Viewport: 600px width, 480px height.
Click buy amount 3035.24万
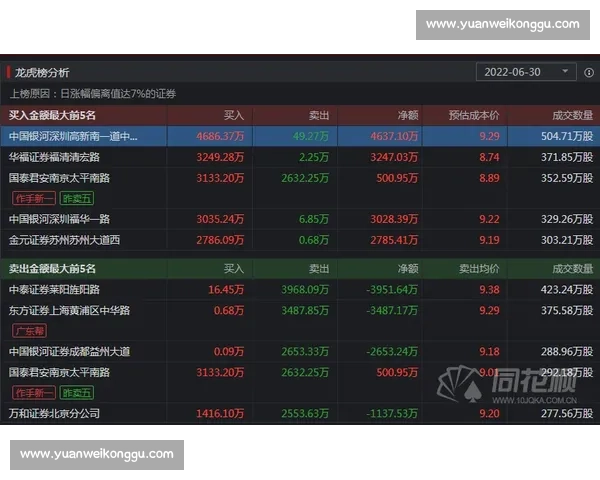point(220,219)
